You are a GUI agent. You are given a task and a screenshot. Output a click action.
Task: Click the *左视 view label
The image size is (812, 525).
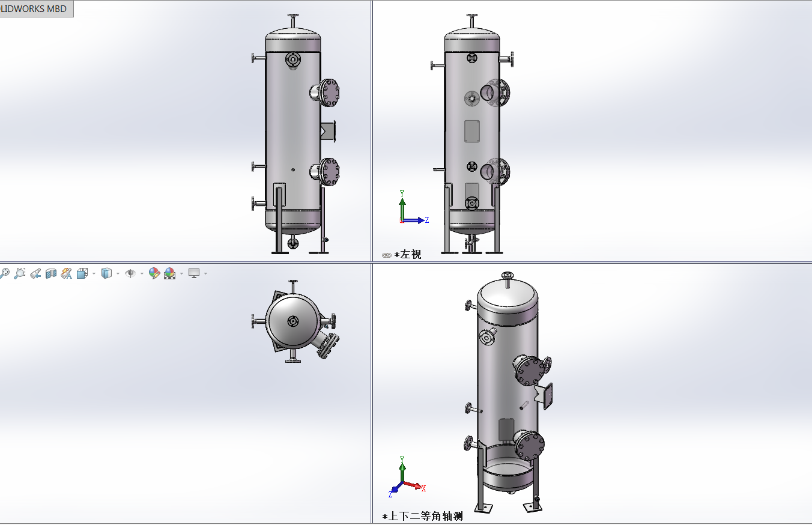point(408,255)
